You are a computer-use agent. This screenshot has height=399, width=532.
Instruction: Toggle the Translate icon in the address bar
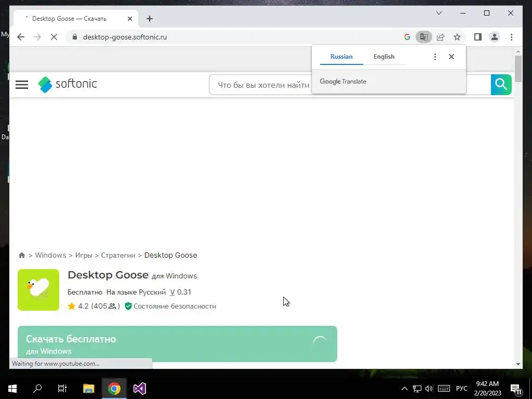[x=424, y=37]
